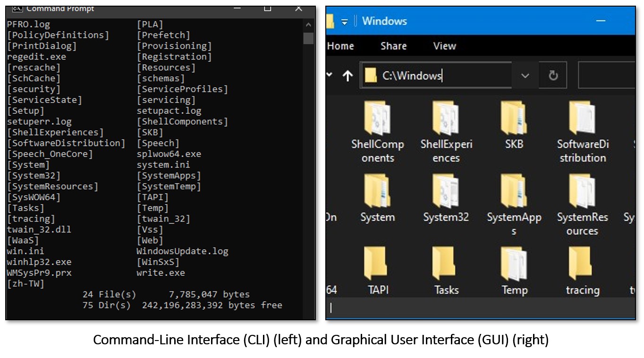This screenshot has width=644, height=358.
Task: Switch to the Home ribbon tab
Action: pyautogui.click(x=340, y=46)
